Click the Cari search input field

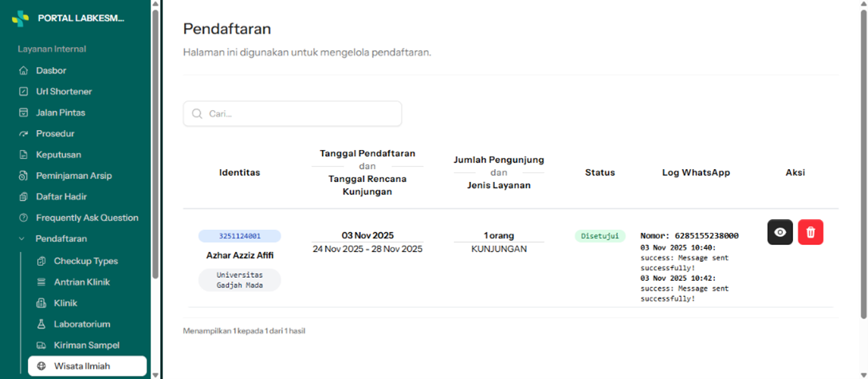[293, 113]
